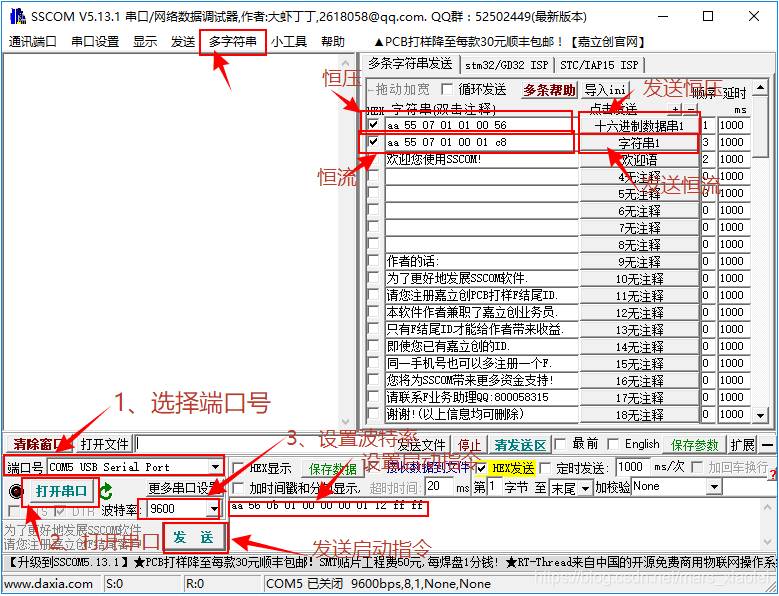Click the 扩展 button
This screenshot has height=596, width=779.
[742, 445]
